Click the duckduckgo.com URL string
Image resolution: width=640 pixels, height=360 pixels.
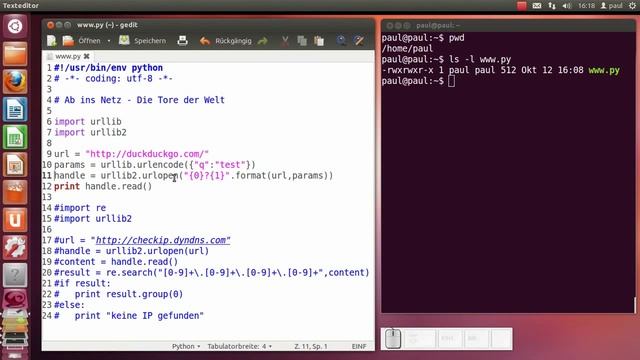[x=147, y=154]
